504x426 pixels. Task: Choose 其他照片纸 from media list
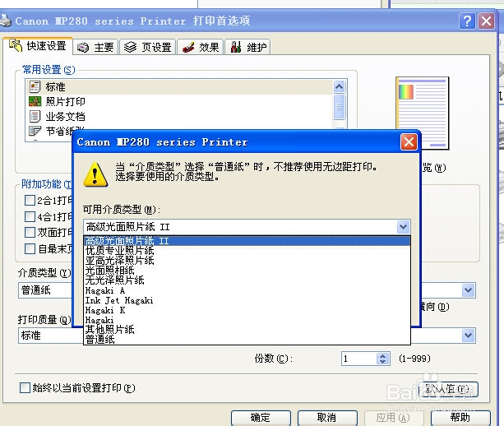247,330
